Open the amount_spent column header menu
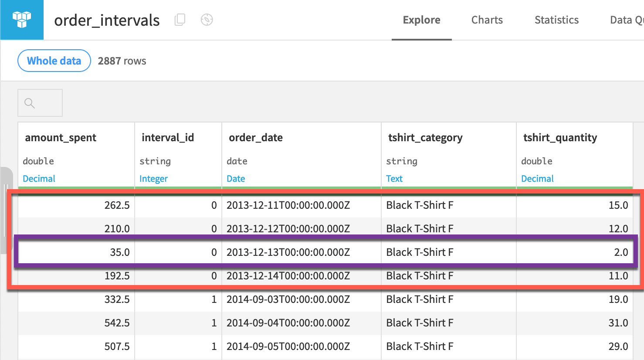 (61, 138)
